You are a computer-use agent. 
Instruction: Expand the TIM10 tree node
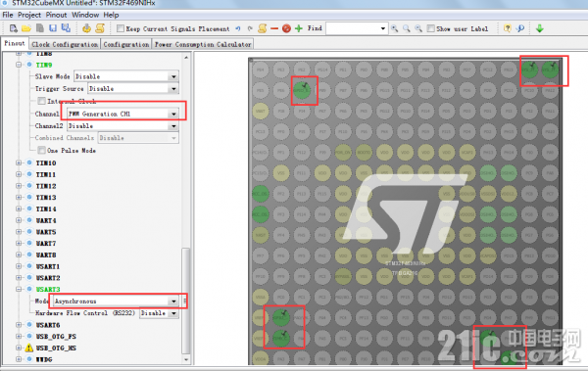[x=19, y=162]
